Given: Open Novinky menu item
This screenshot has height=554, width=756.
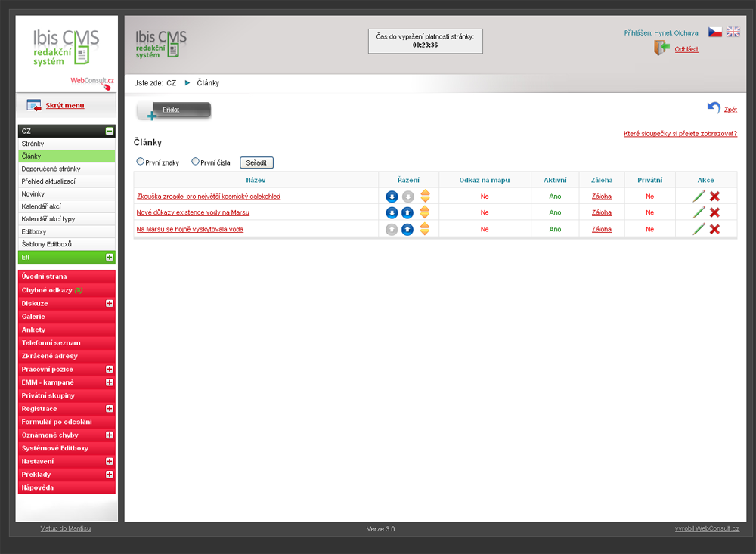Looking at the screenshot, I should 67,193.
